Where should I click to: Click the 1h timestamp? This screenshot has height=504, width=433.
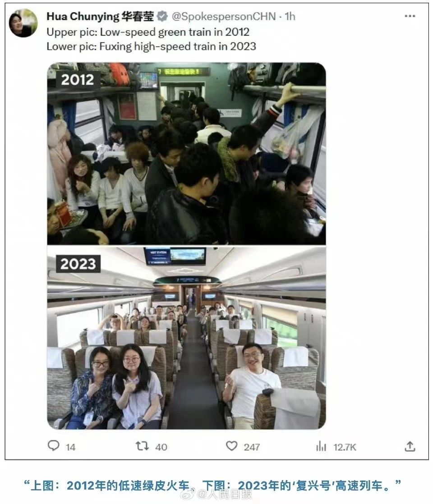click(290, 16)
